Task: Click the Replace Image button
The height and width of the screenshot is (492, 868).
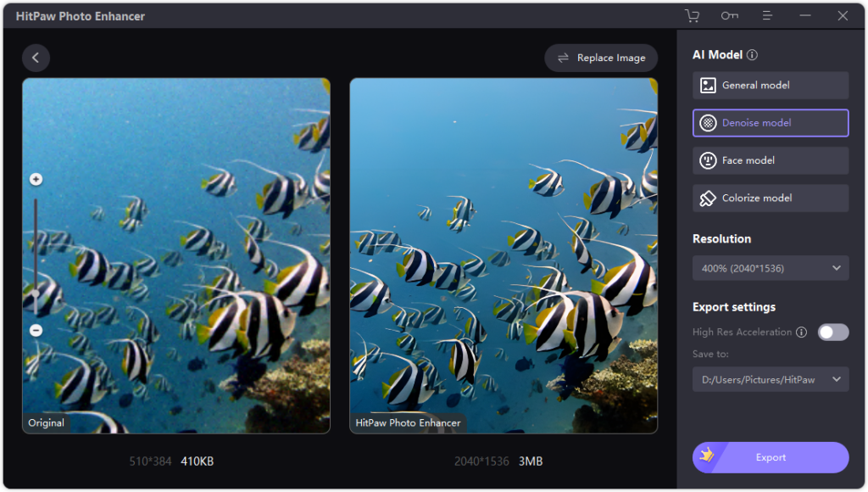Action: [601, 58]
